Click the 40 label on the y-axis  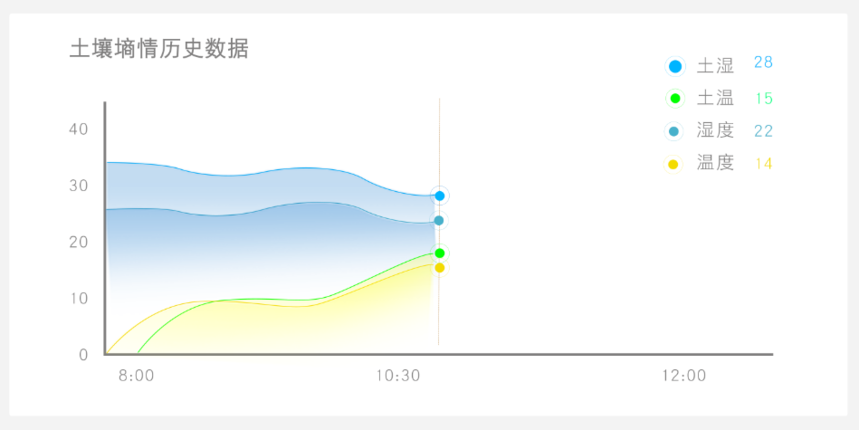(78, 129)
